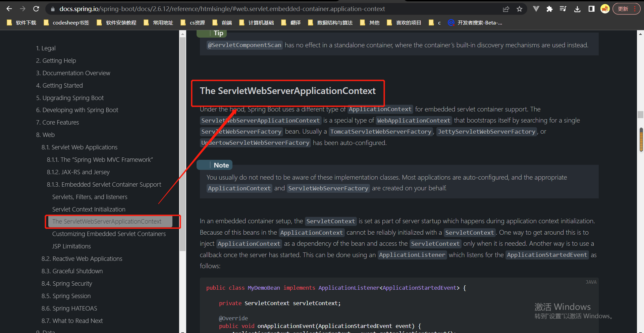Go to 8.5. Spring Session
The width and height of the screenshot is (644, 333).
(x=66, y=296)
